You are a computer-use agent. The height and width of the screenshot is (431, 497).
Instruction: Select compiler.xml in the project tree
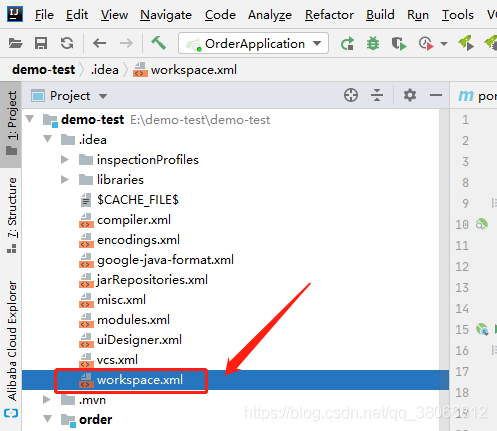coord(134,220)
